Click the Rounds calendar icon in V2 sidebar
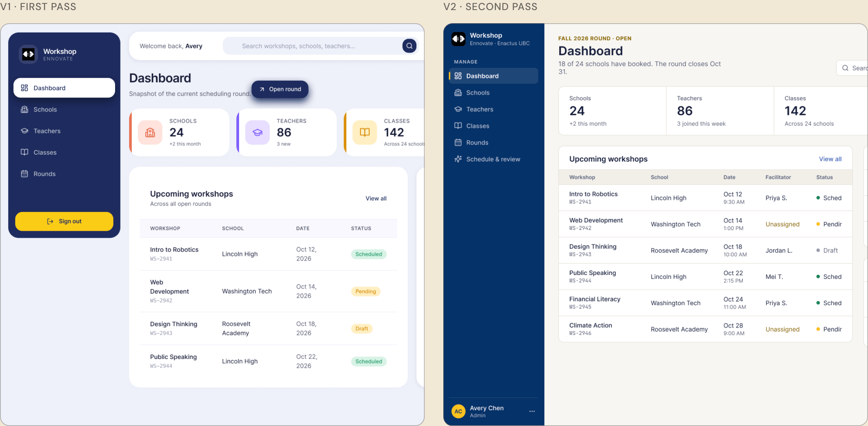 click(458, 143)
